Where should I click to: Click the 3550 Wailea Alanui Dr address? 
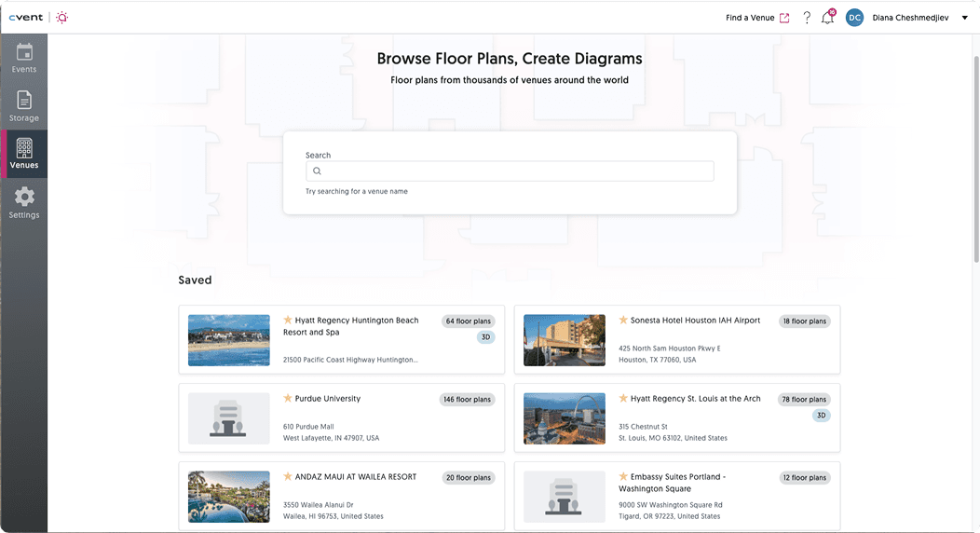(333, 510)
